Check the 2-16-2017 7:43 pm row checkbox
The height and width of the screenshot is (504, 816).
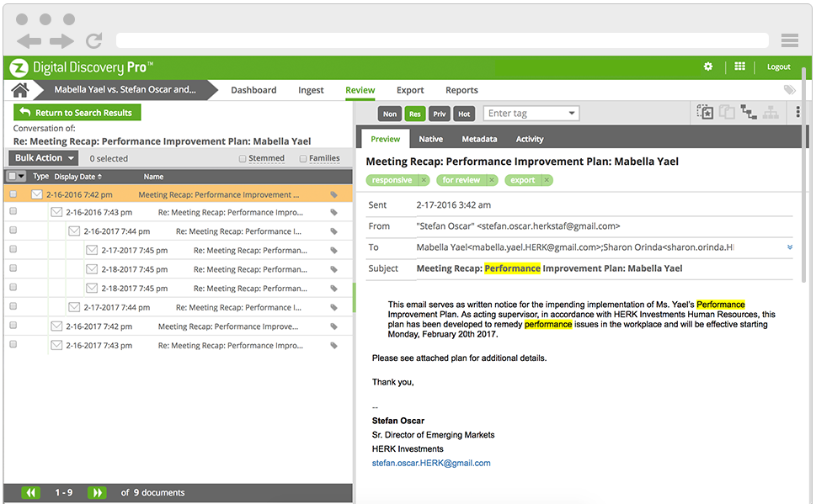point(13,344)
